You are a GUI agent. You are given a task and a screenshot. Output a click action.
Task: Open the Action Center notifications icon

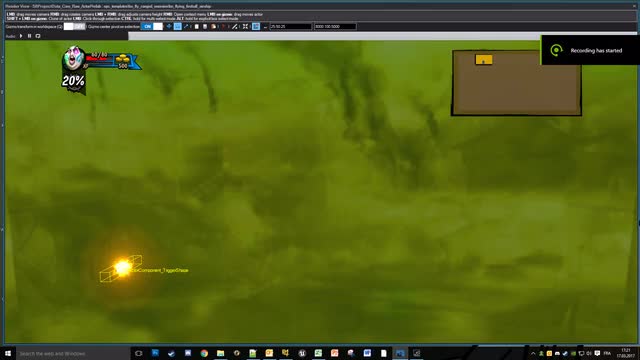597,353
